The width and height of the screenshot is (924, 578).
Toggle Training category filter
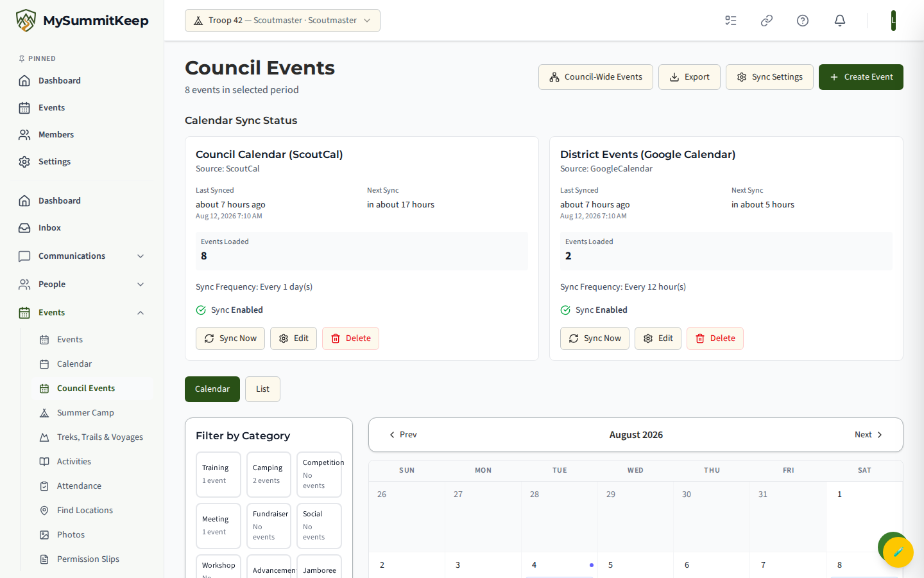coord(218,475)
